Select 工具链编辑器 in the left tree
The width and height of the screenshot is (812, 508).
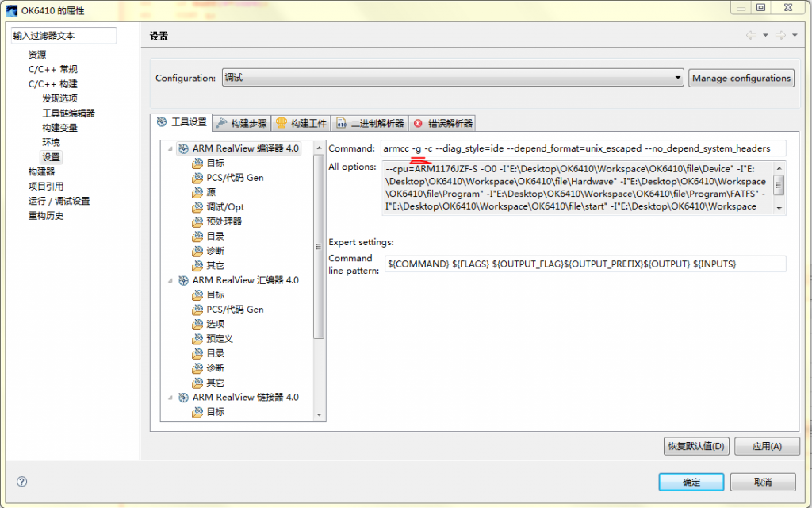point(68,113)
